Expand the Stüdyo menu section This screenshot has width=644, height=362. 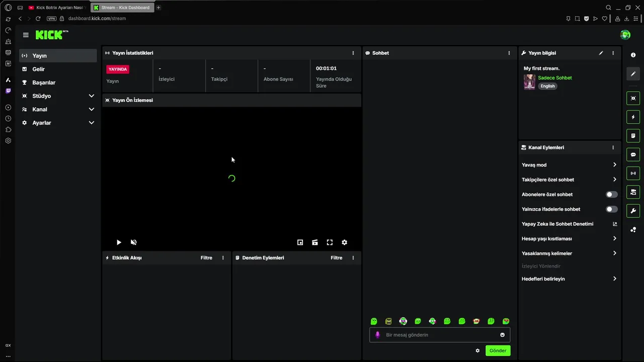point(58,96)
